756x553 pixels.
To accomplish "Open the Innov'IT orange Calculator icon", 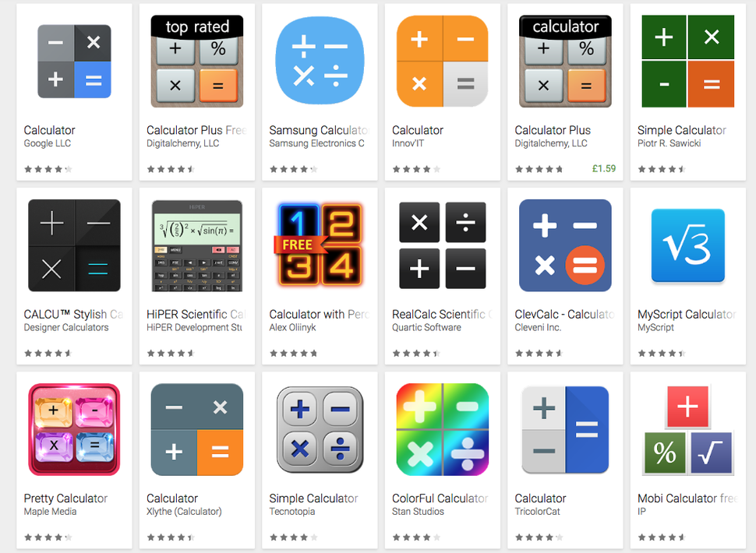I will (x=442, y=62).
